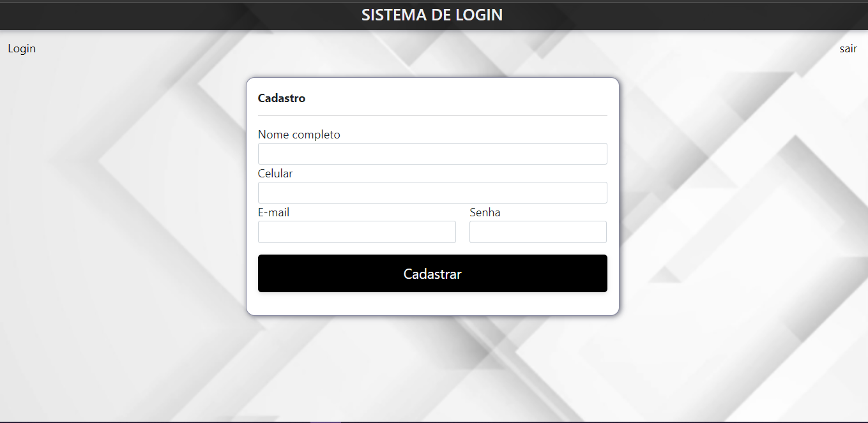Click the Celular input field

tap(432, 192)
